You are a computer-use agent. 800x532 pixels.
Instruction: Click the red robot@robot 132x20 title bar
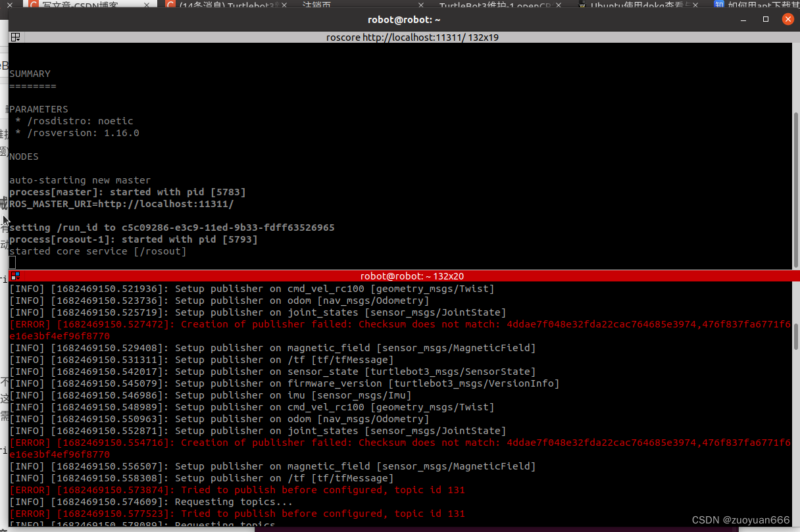[x=412, y=276]
